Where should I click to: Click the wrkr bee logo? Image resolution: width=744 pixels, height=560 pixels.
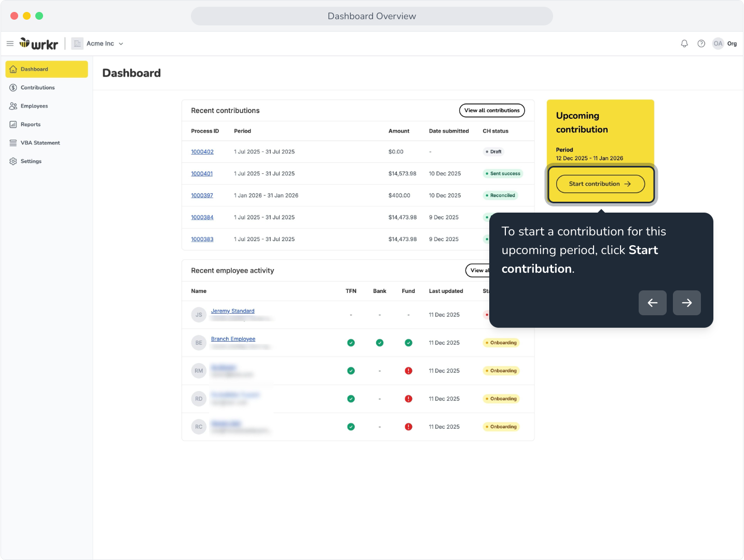pos(39,44)
